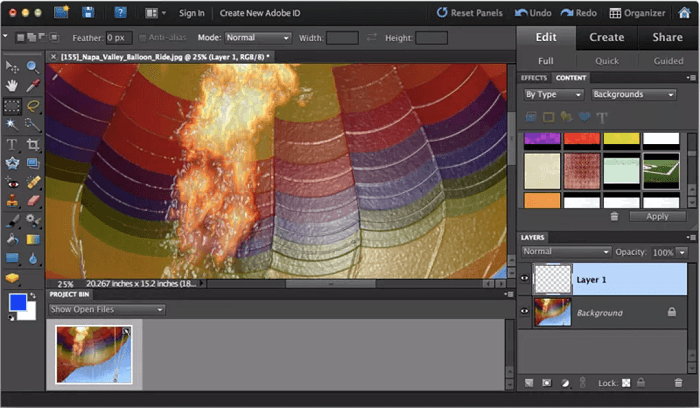
Task: Swap foreground and background colors
Action: pos(32,296)
